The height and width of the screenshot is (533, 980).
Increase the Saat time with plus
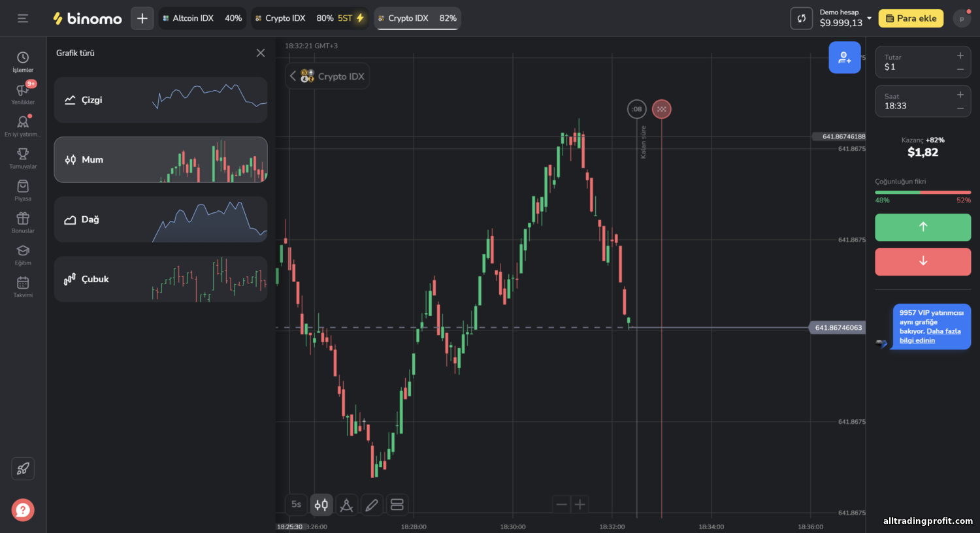[960, 95]
